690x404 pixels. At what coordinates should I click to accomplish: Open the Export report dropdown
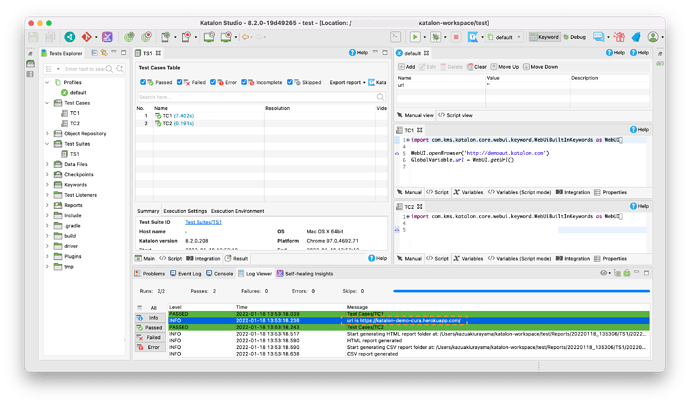coord(348,82)
